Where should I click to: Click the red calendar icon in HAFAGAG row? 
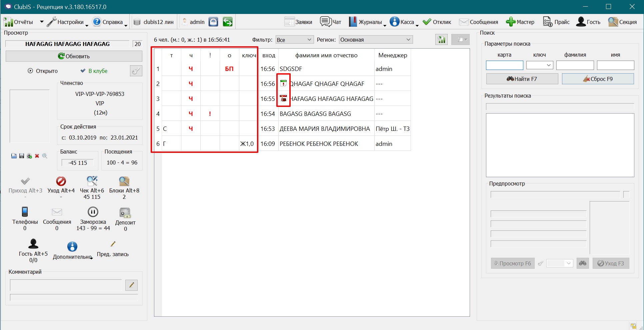283,98
